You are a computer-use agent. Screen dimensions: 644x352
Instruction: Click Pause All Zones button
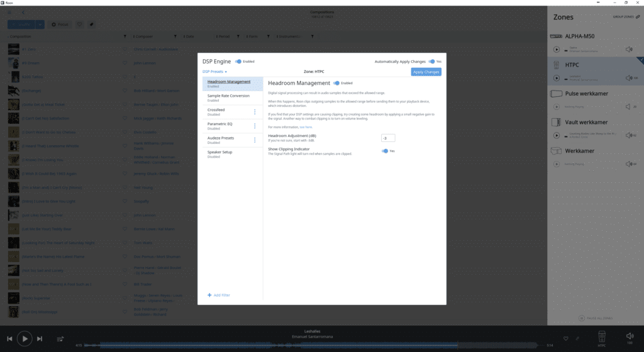click(x=596, y=318)
